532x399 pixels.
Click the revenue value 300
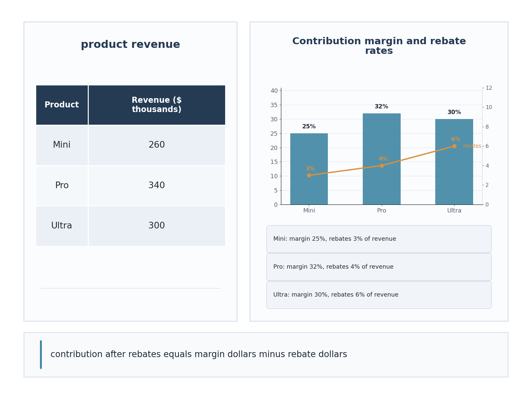coord(157,226)
